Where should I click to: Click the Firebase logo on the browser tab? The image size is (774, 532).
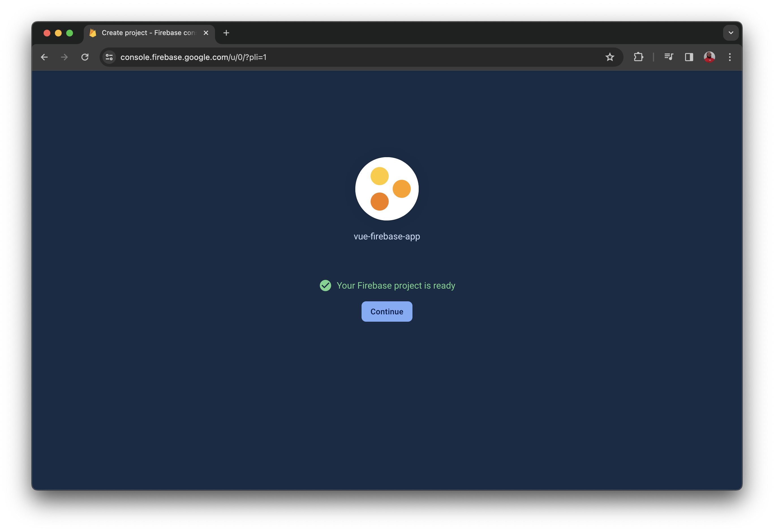(x=93, y=33)
